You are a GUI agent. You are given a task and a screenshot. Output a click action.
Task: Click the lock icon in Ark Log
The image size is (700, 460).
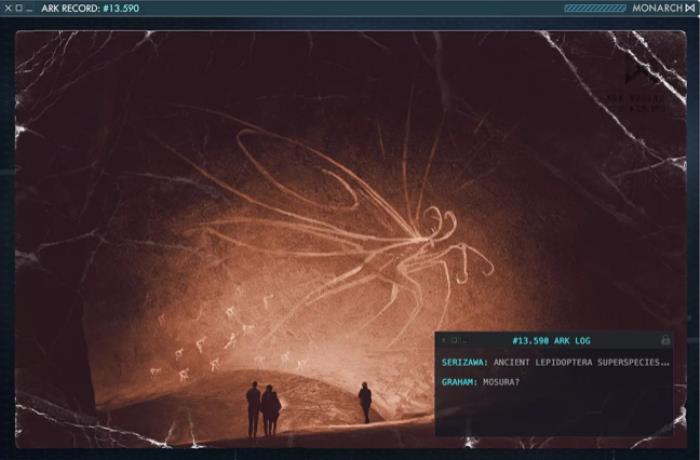665,340
